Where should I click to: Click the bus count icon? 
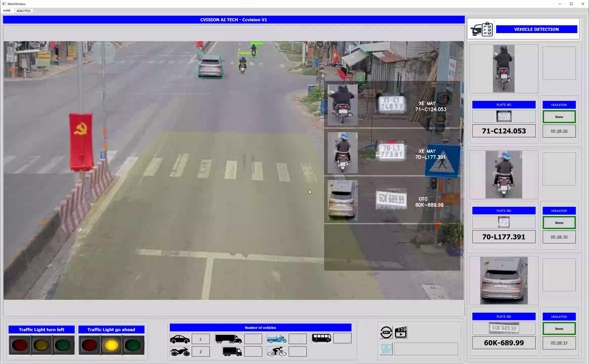point(321,338)
